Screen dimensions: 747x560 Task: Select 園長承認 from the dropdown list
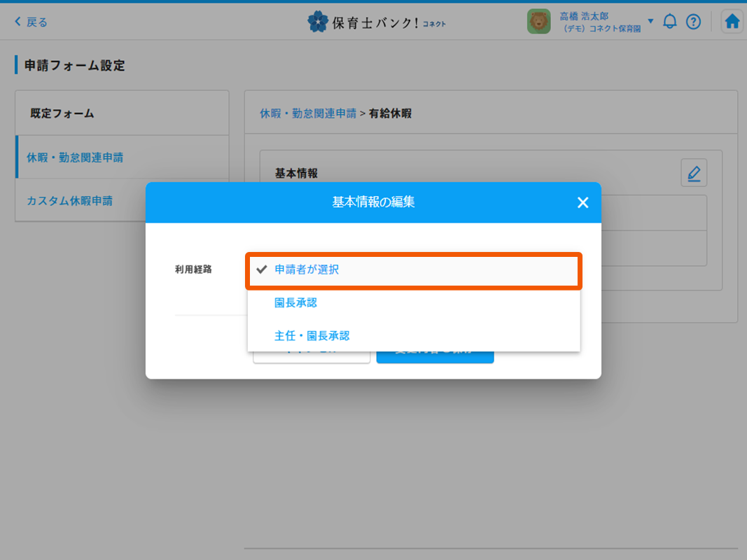295,303
